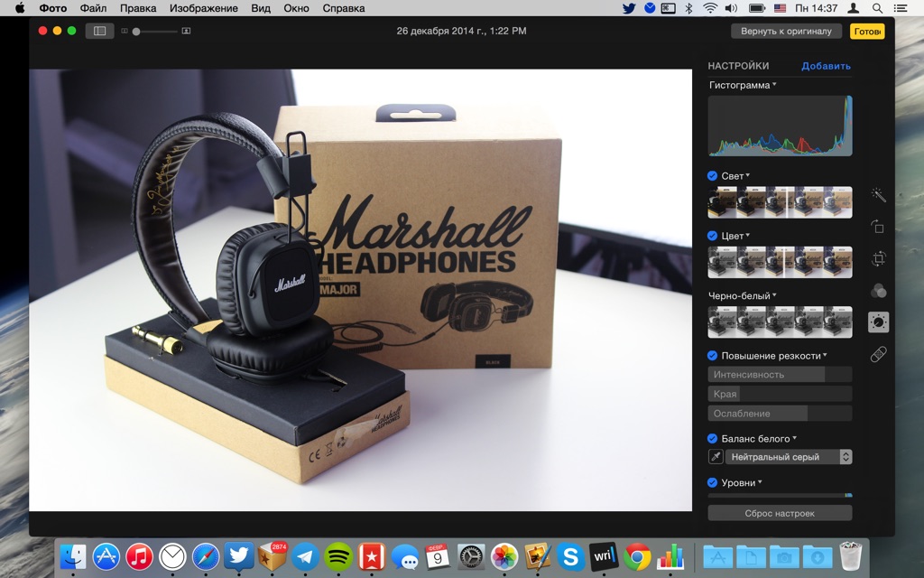
Task: Open the Filters tool
Action: (878, 291)
